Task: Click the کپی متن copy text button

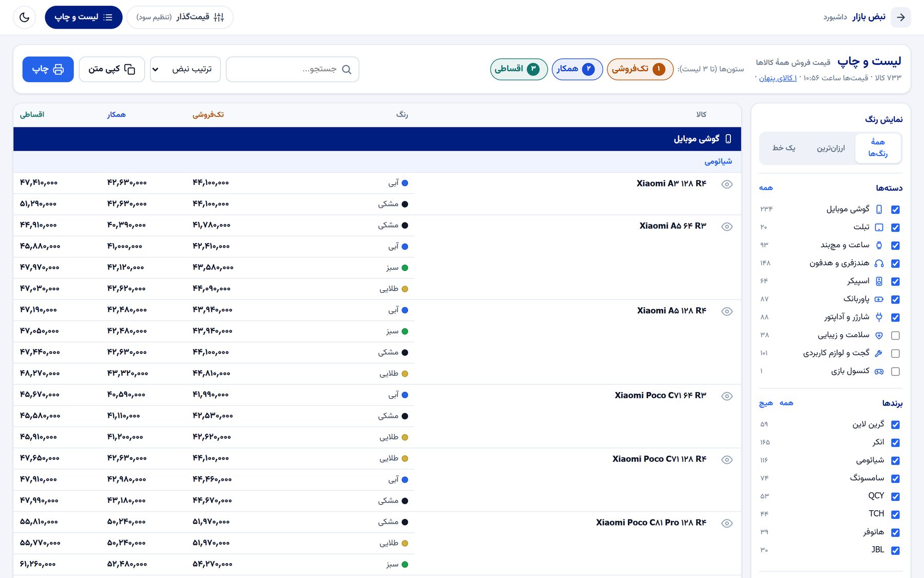Action: pyautogui.click(x=112, y=69)
